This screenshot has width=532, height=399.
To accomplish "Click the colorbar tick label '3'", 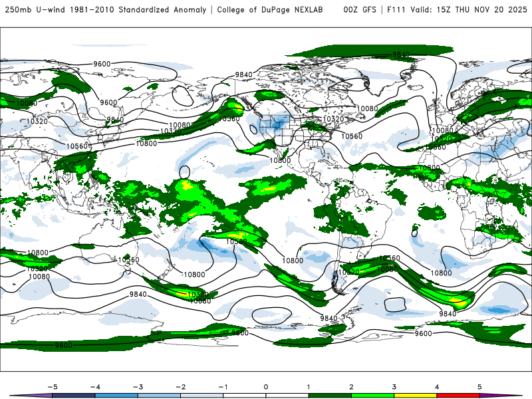I will pos(394,387).
